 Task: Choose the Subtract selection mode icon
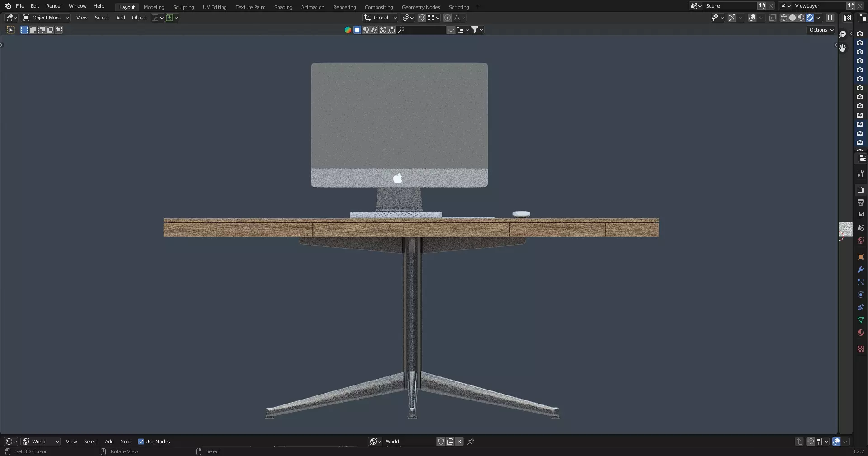42,30
